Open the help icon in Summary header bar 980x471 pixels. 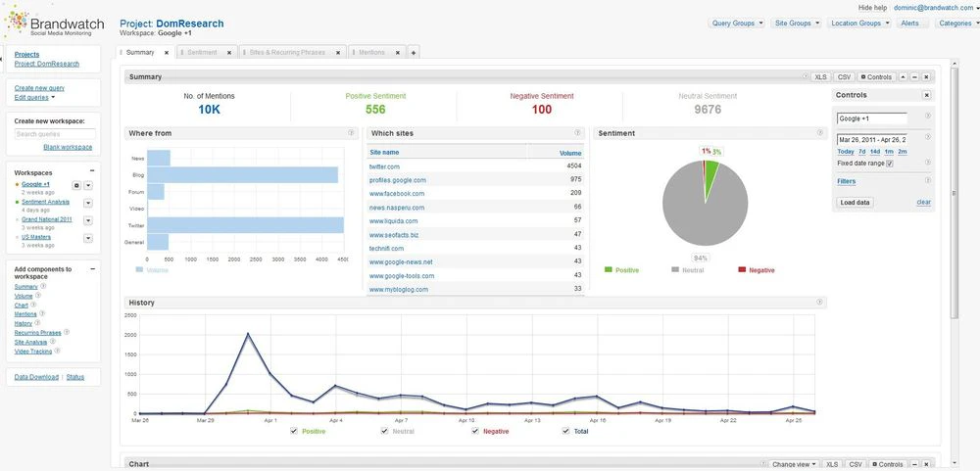806,76
